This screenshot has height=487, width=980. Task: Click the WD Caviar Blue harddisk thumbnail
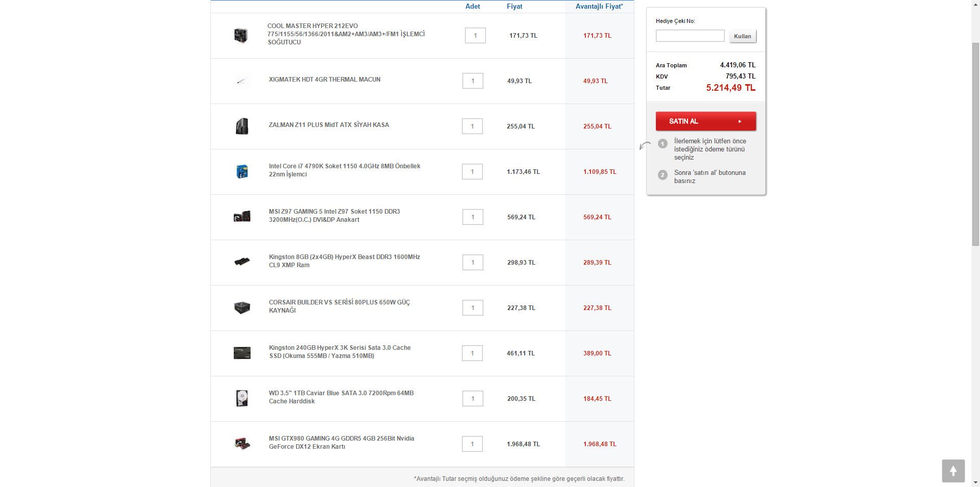point(242,398)
